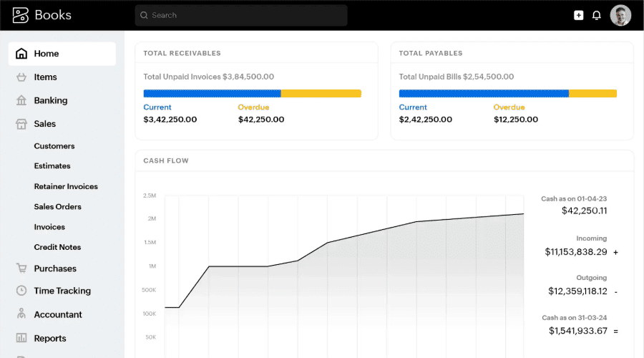Click yellow overdue portion of payables bar
The width and height of the screenshot is (644, 358).
[592, 93]
